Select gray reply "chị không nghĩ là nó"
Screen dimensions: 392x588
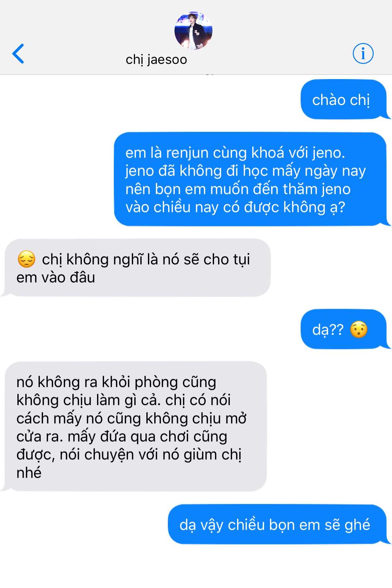138,268
